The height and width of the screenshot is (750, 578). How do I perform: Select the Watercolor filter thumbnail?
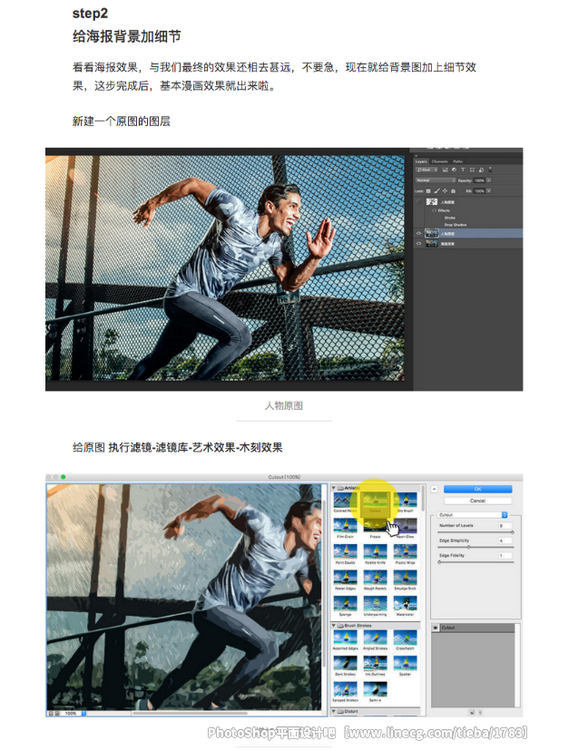point(405,603)
